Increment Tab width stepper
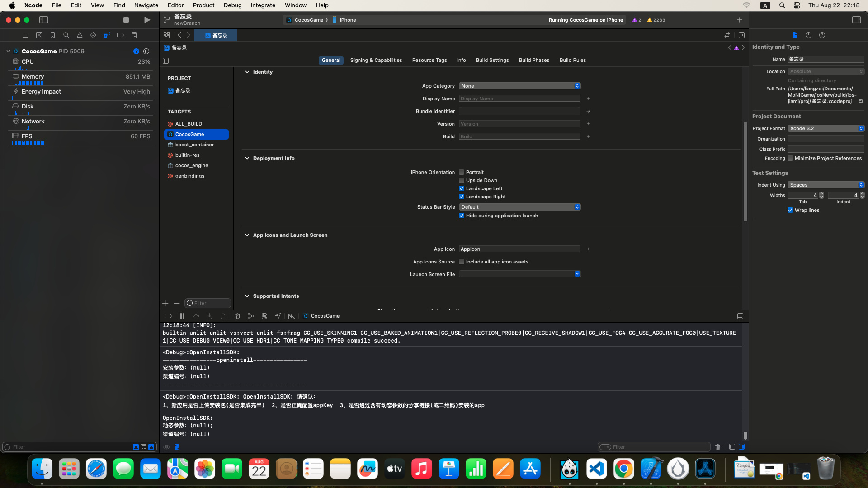Screen dimensions: 868x488 821,193
